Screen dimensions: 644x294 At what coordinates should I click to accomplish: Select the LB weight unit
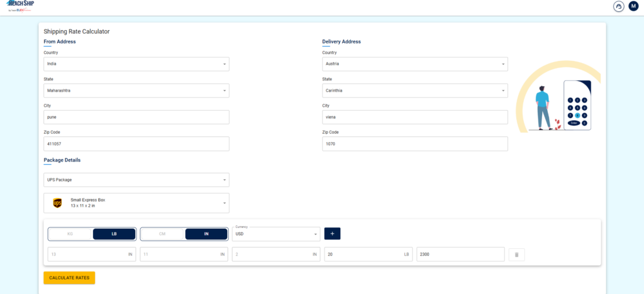[x=114, y=234]
